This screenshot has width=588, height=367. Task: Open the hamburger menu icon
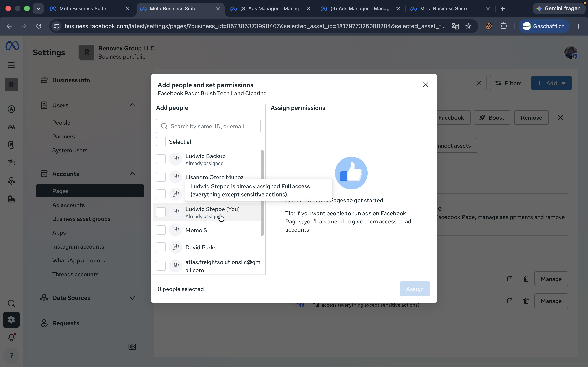tap(11, 65)
